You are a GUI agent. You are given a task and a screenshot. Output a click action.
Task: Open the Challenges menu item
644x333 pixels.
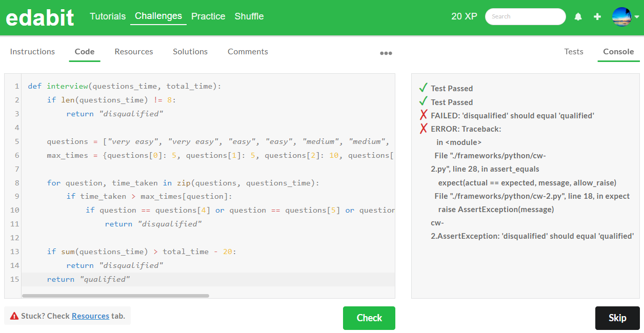click(158, 16)
